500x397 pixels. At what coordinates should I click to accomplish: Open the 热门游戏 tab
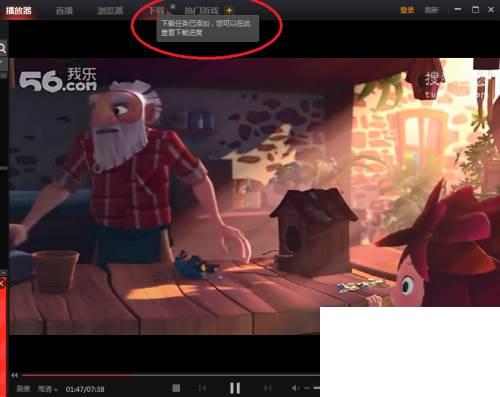pos(202,11)
